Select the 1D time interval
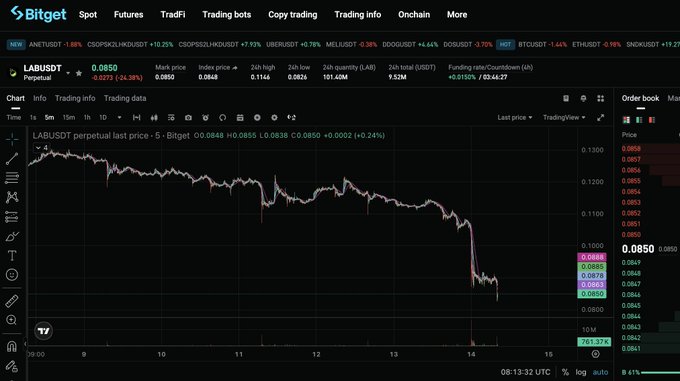 coord(103,117)
